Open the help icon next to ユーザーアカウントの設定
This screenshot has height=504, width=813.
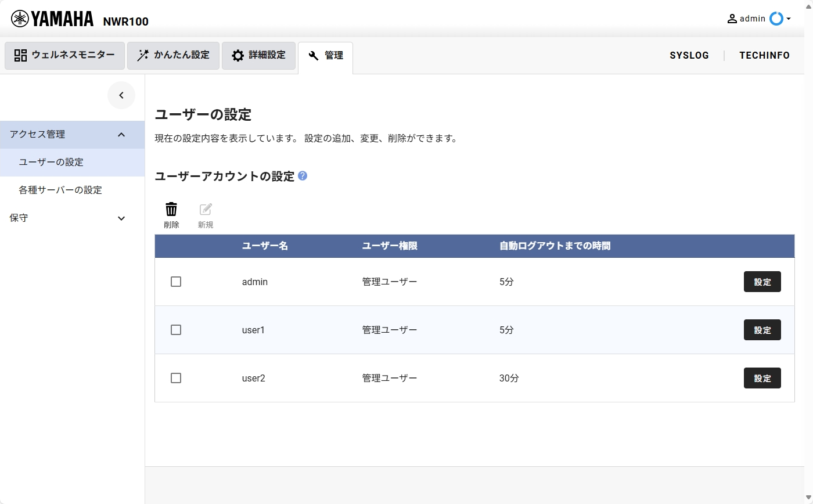pos(303,176)
